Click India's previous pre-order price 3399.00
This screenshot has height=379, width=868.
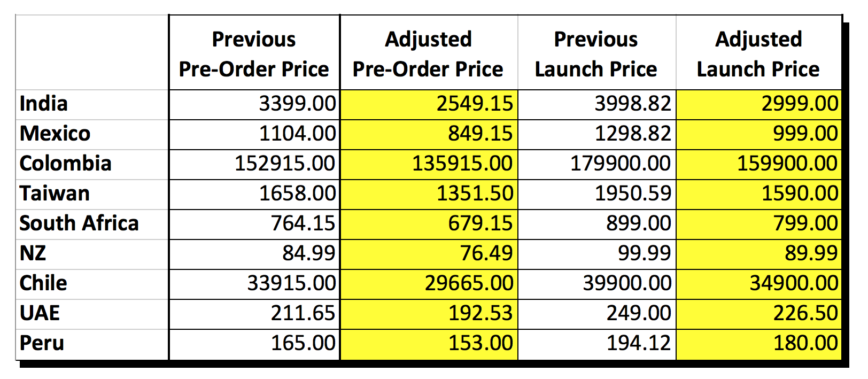254,104
